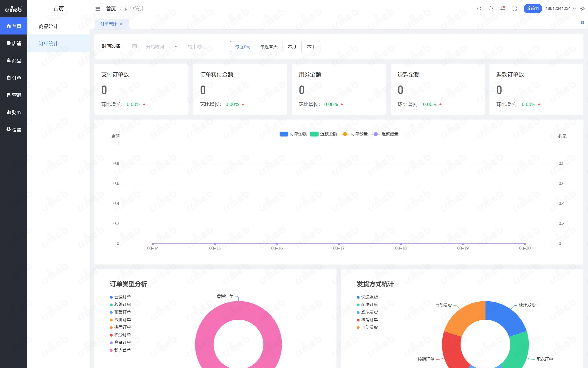Click the red 核销订单 donut segment
The width and height of the screenshot is (588, 368).
452,351
